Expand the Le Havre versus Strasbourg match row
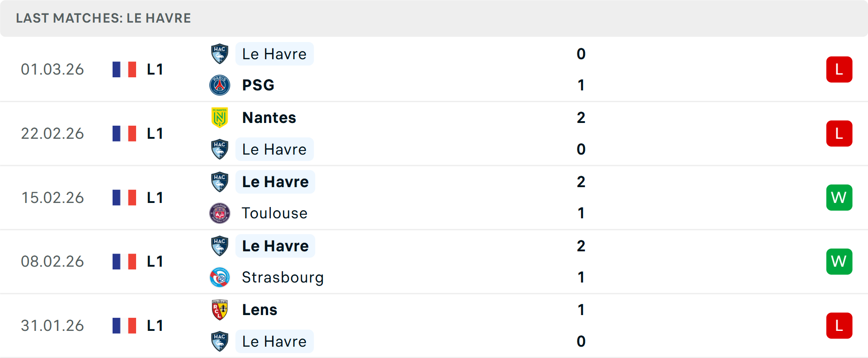The height and width of the screenshot is (358, 868). click(452, 261)
